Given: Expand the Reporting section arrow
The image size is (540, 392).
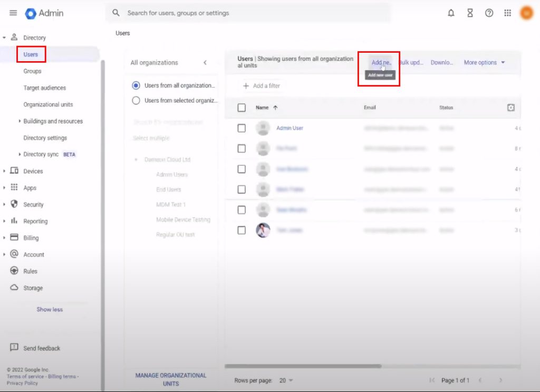Looking at the screenshot, I should pos(4,221).
